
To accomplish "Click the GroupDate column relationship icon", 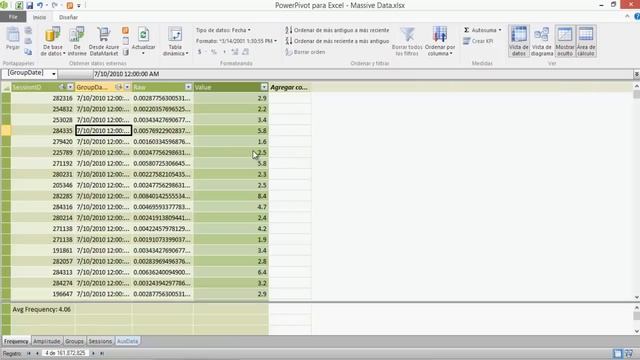I will (118, 87).
